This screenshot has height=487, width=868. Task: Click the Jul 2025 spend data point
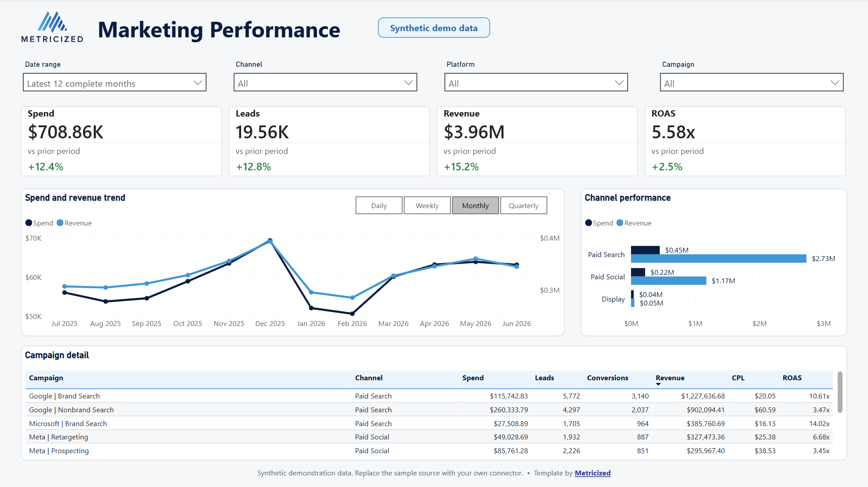[64, 293]
